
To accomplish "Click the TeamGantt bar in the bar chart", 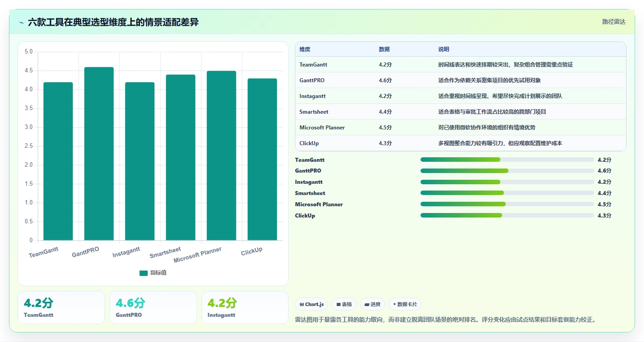I will click(58, 161).
